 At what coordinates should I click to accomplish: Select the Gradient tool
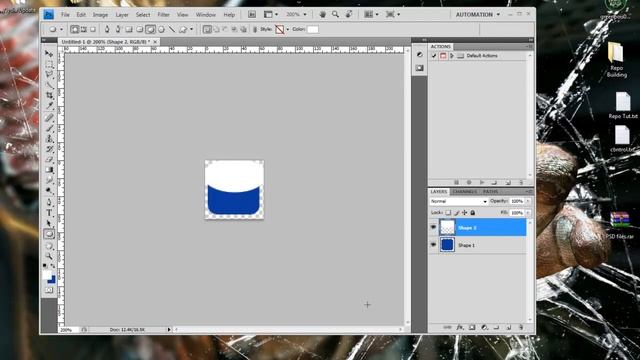pyautogui.click(x=49, y=170)
